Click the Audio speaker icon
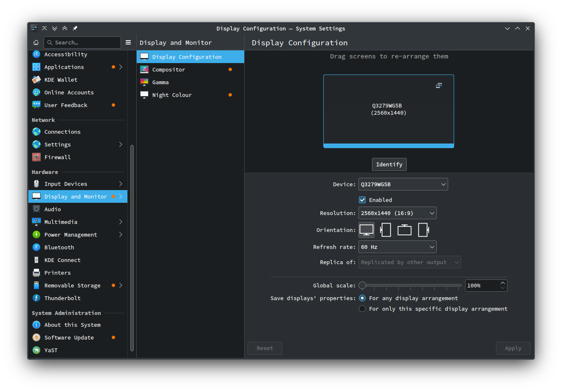Viewport: 562px width, 392px height. (x=36, y=209)
